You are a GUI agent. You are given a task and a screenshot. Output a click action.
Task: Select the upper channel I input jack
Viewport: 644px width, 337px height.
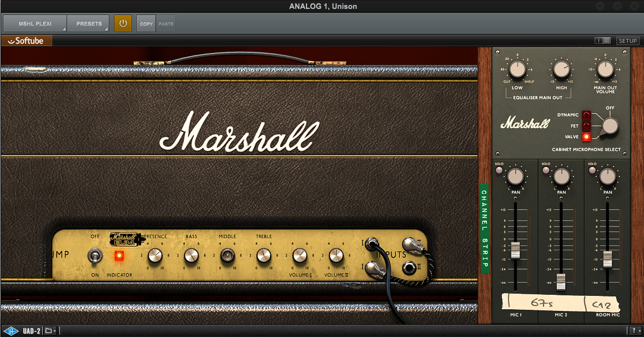pyautogui.click(x=372, y=244)
